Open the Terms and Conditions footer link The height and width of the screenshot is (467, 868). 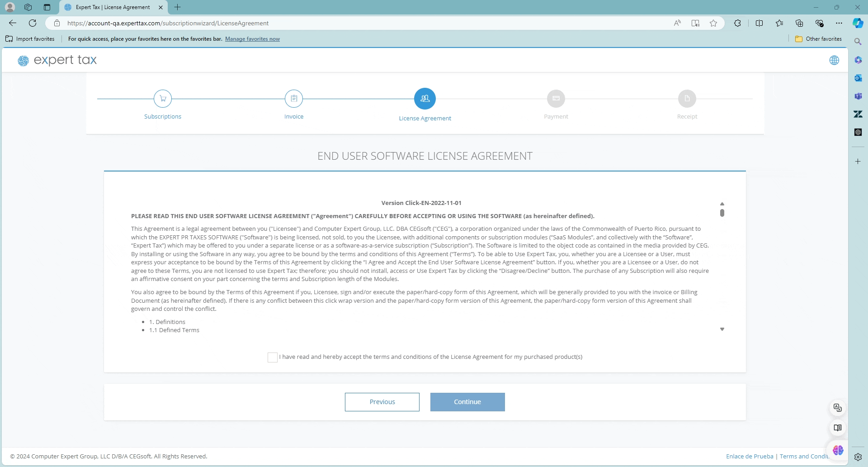pos(804,456)
